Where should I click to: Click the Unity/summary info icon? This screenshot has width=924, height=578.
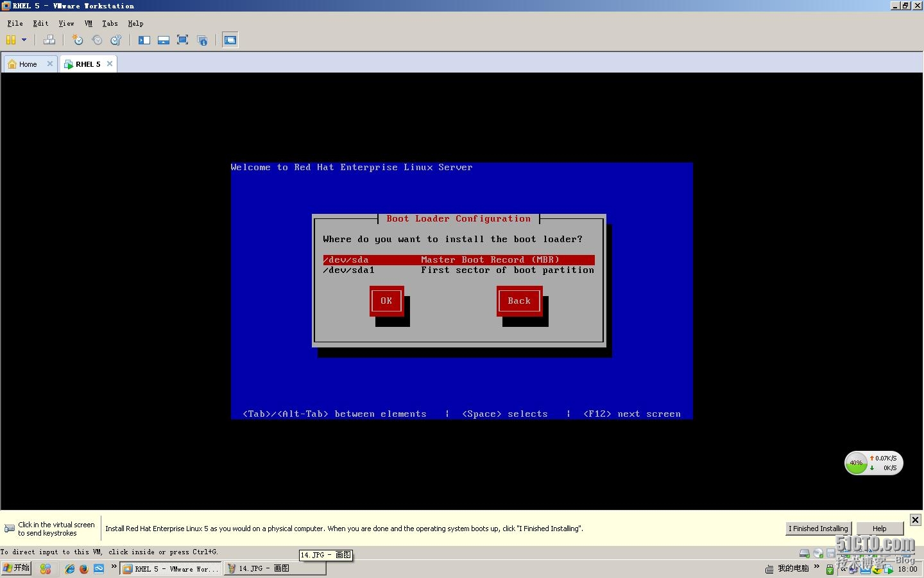[202, 40]
